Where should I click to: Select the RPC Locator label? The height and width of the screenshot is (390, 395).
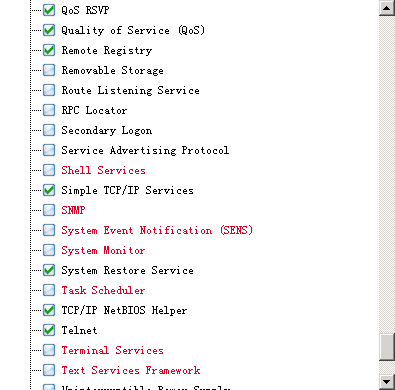94,110
